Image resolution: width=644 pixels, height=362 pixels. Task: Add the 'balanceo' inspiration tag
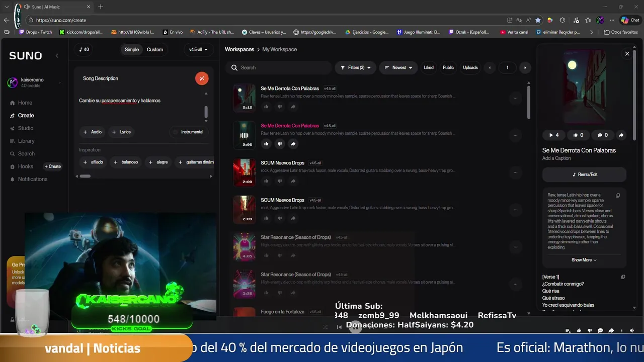[126, 162]
